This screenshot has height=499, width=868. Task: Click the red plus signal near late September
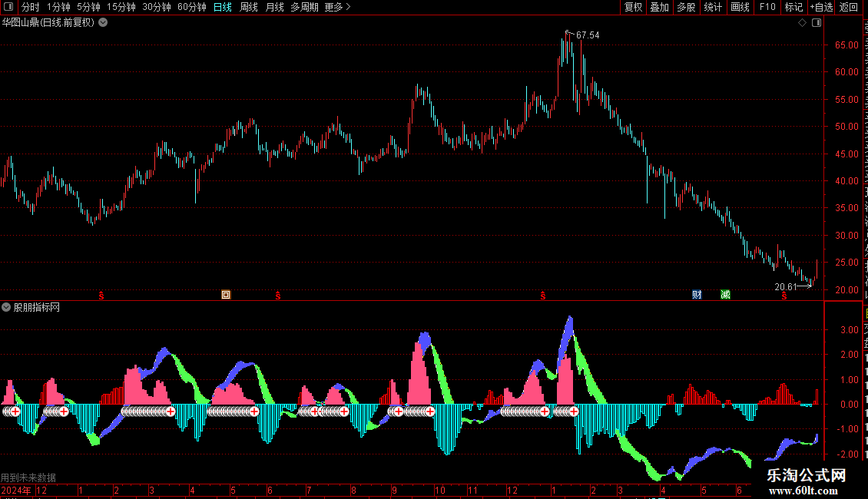pos(430,411)
